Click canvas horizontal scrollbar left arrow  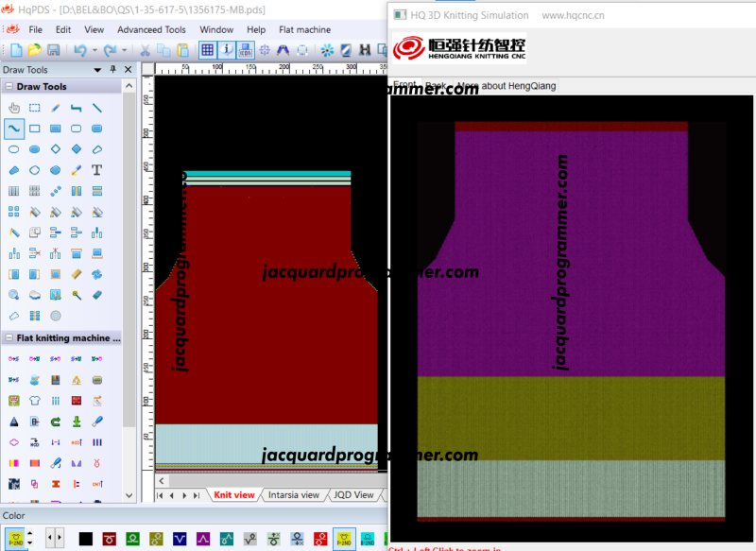[x=162, y=481]
